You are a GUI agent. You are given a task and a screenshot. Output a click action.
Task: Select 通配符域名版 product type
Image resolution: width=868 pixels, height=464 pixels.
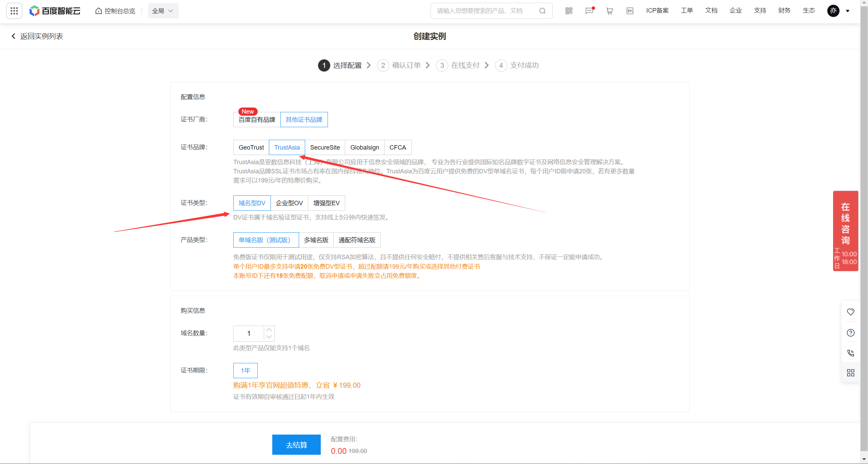pyautogui.click(x=357, y=240)
